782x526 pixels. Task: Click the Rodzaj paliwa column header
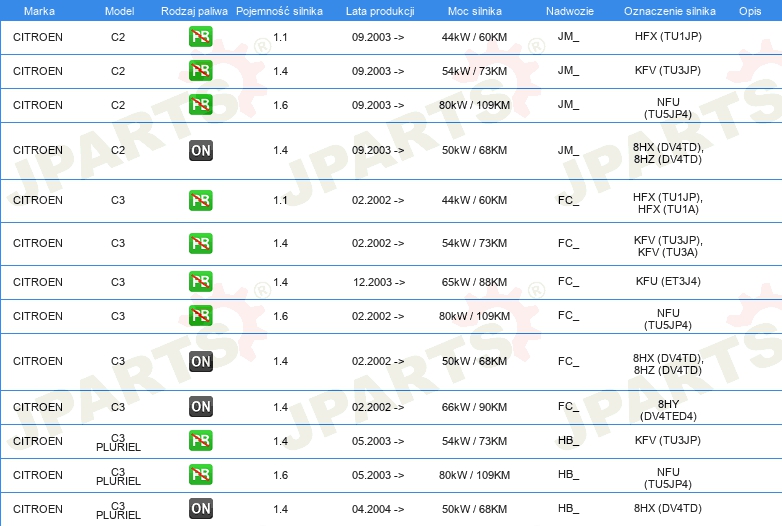click(x=194, y=11)
